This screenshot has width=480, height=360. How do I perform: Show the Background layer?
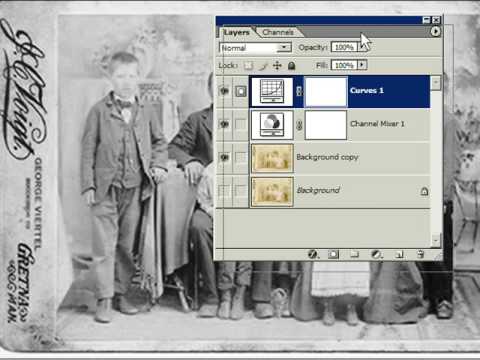[225, 191]
